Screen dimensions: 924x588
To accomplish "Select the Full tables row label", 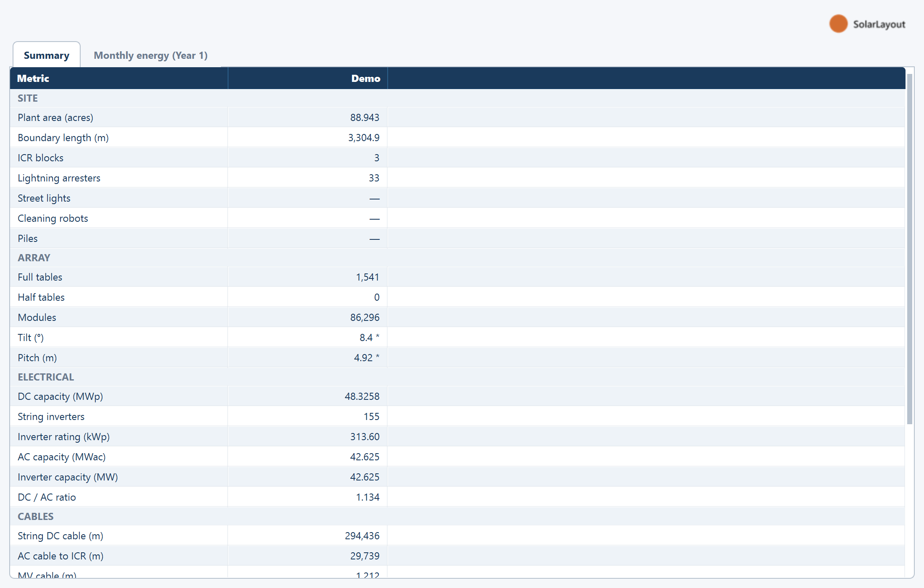I will 40,277.
